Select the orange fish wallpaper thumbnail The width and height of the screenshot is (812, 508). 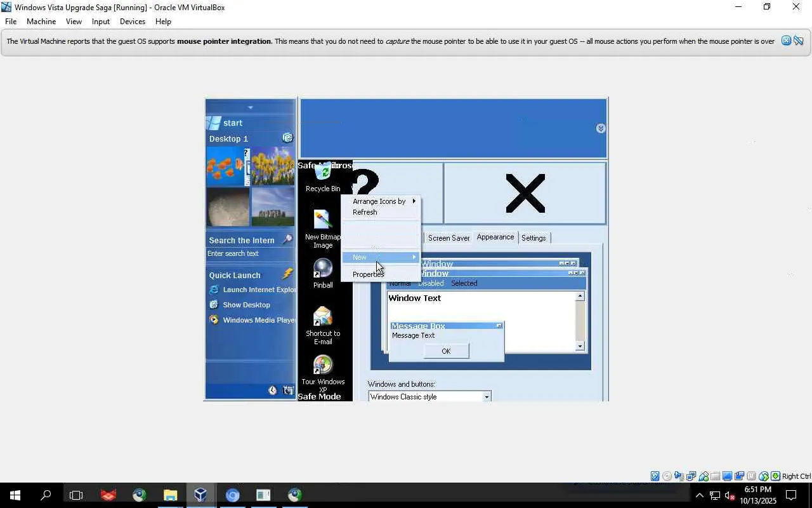[x=227, y=167]
